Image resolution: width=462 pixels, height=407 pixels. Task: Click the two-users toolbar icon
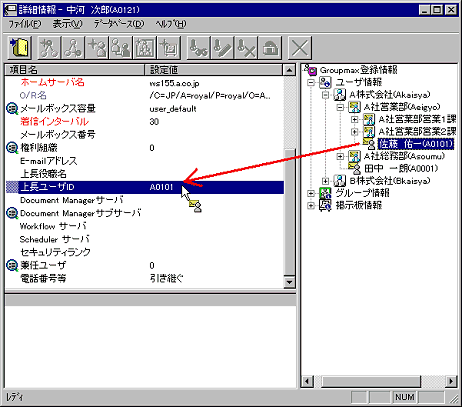tap(121, 48)
